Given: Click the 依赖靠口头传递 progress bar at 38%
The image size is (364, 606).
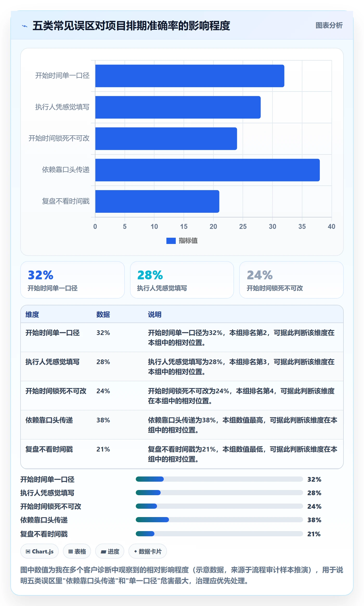Looking at the screenshot, I should [219, 520].
